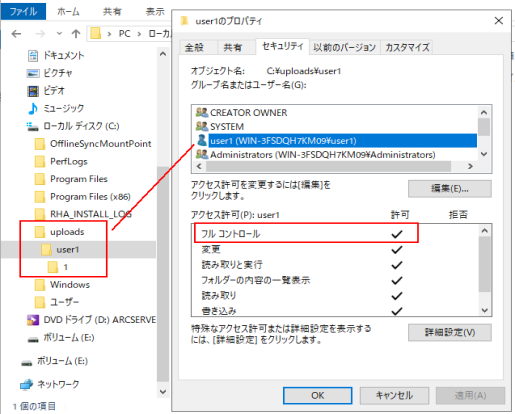Click the キャンセル button

point(394,395)
